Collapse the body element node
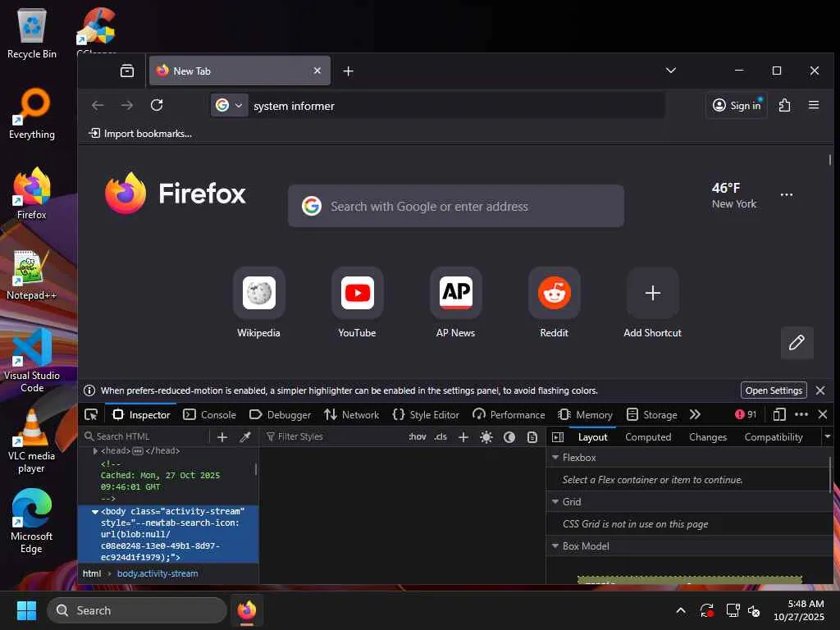The width and height of the screenshot is (840, 630). tap(95, 512)
